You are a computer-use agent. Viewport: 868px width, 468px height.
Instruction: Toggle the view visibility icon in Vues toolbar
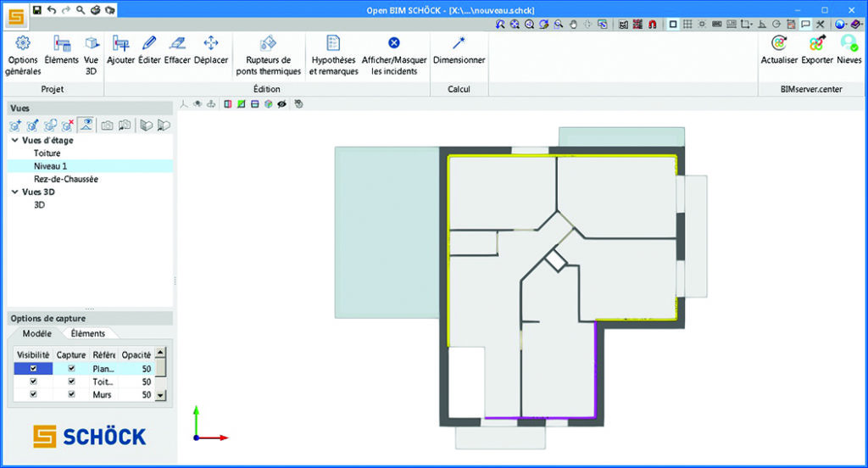[86, 125]
